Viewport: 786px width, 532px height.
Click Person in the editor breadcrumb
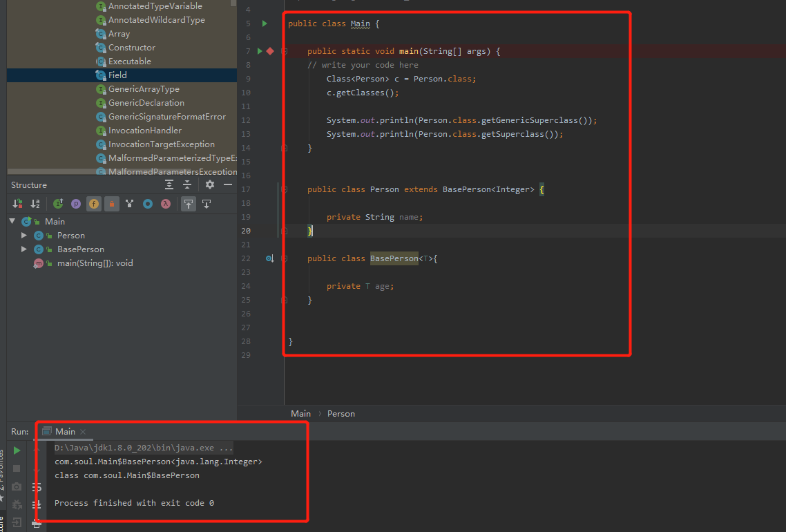click(x=341, y=414)
